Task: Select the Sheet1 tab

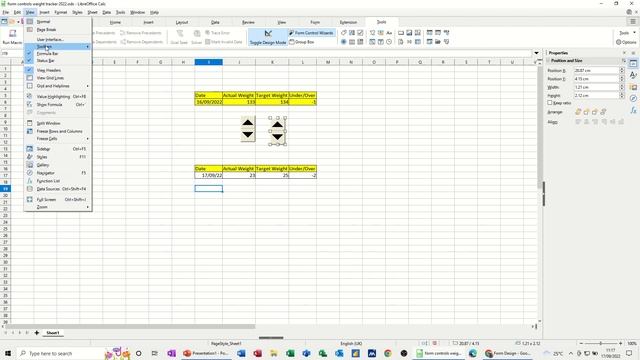Action: 52,333
